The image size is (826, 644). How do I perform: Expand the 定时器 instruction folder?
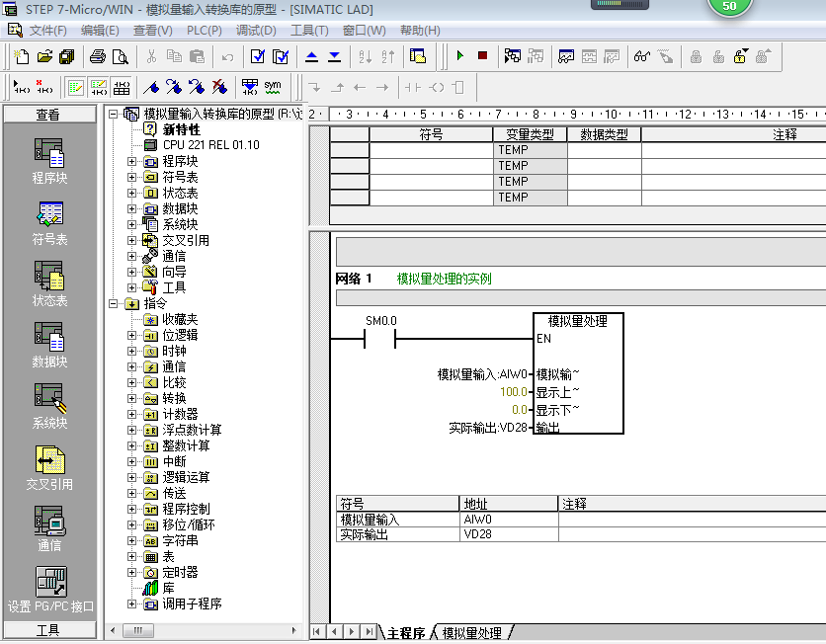132,572
